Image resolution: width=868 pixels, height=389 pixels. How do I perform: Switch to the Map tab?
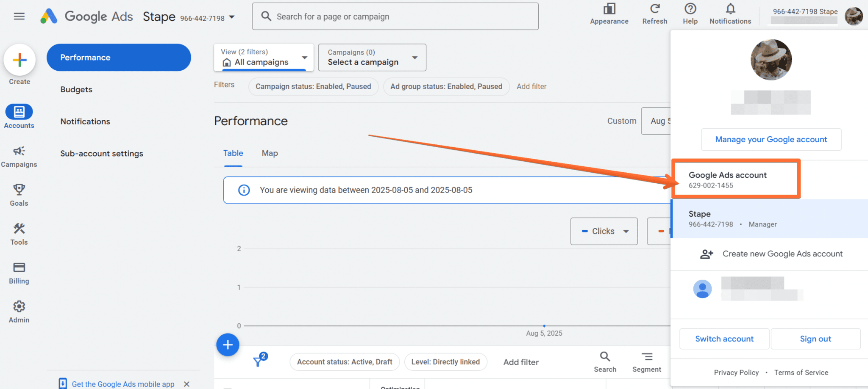(x=270, y=153)
